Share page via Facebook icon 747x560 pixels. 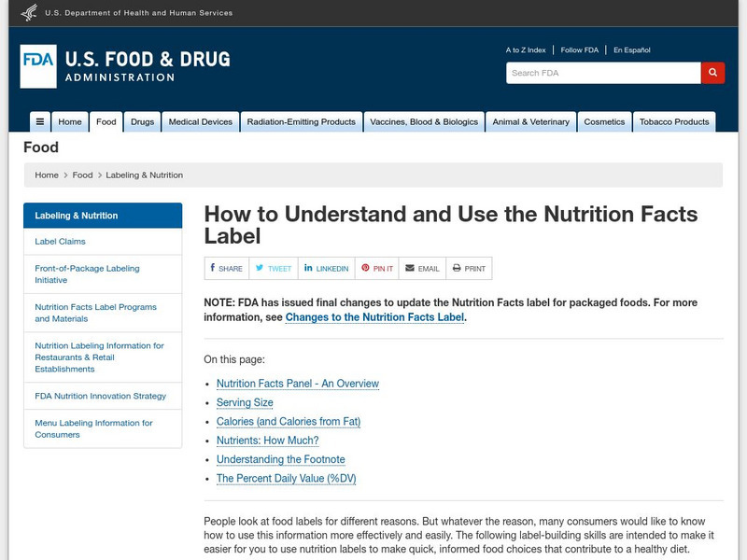tap(226, 268)
